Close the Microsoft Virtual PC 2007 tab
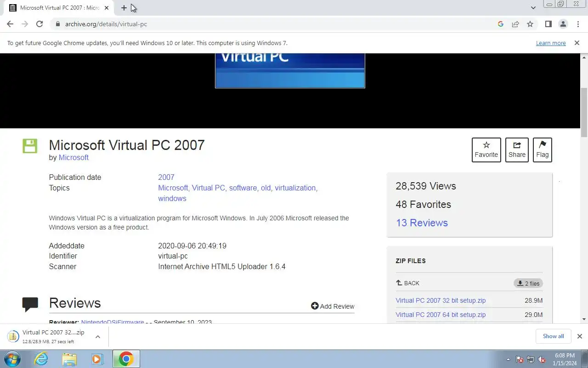This screenshot has height=368, width=588. point(107,8)
